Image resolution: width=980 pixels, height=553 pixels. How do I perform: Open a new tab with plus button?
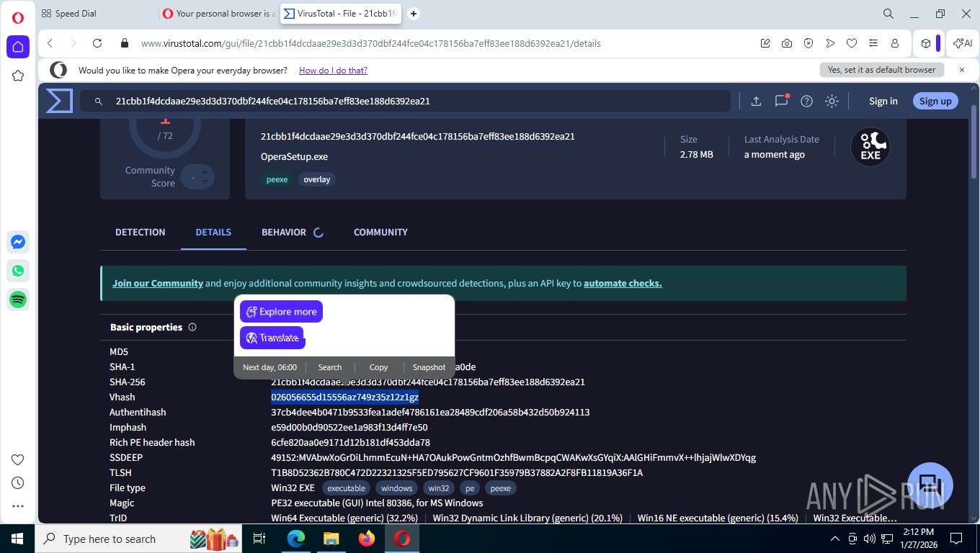(x=414, y=14)
